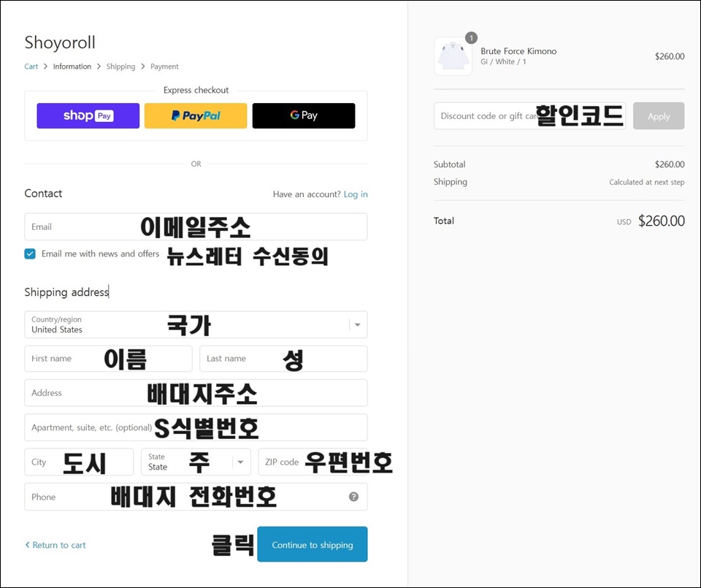Viewport: 701px width, 588px height.
Task: Focus the Address input field
Action: (196, 393)
